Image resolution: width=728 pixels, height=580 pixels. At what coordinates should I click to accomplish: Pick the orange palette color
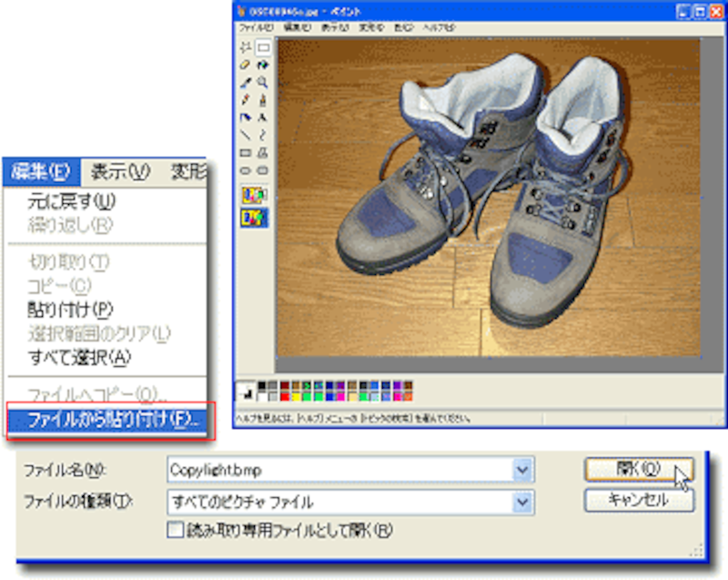(408, 397)
